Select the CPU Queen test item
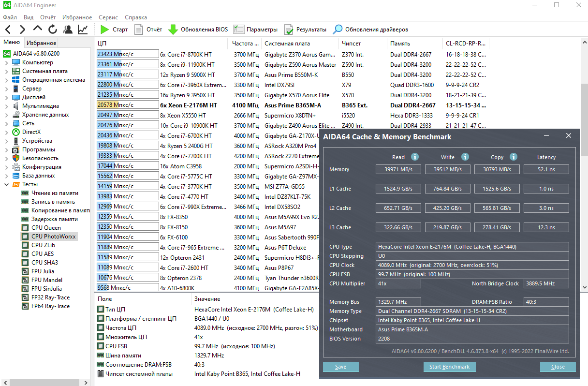Screen dimensions: 588x386 (x=46, y=228)
